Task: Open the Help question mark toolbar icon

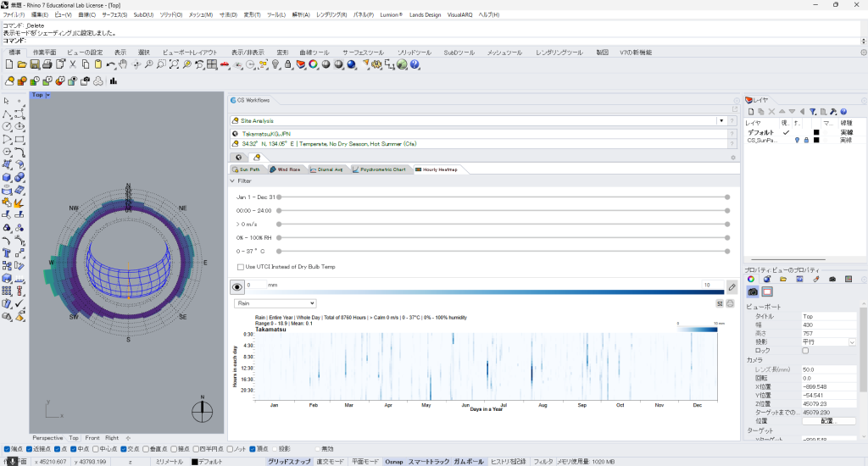Action: click(415, 64)
